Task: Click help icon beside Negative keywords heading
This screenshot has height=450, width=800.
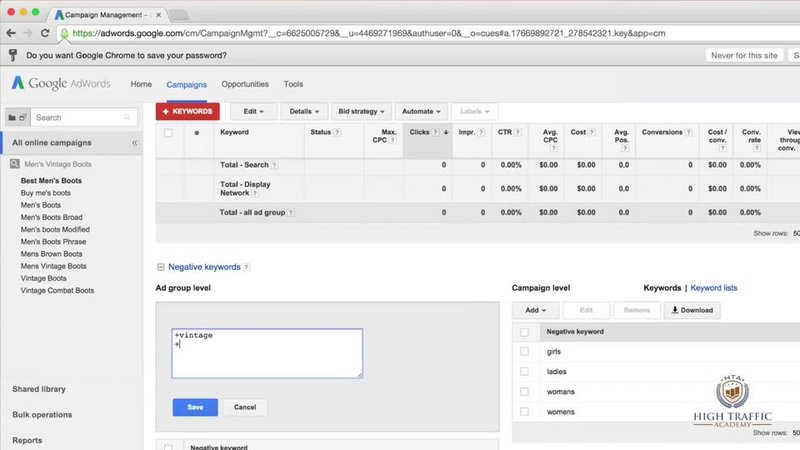Action: [246, 267]
